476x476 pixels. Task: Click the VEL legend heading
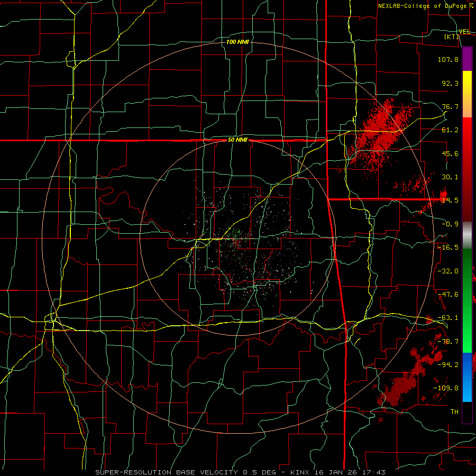(x=464, y=32)
